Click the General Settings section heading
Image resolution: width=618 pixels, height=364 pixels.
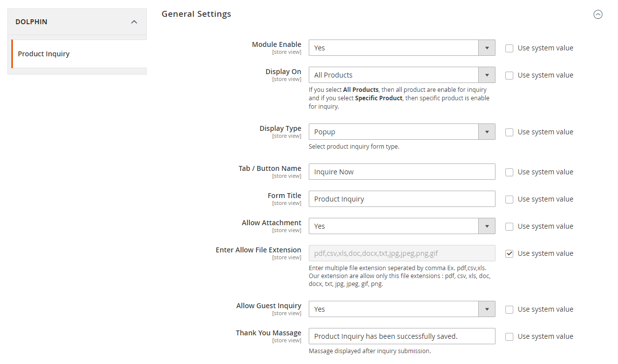(196, 14)
